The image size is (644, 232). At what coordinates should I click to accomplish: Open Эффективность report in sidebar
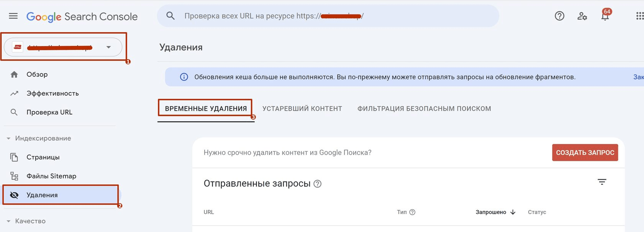point(52,93)
